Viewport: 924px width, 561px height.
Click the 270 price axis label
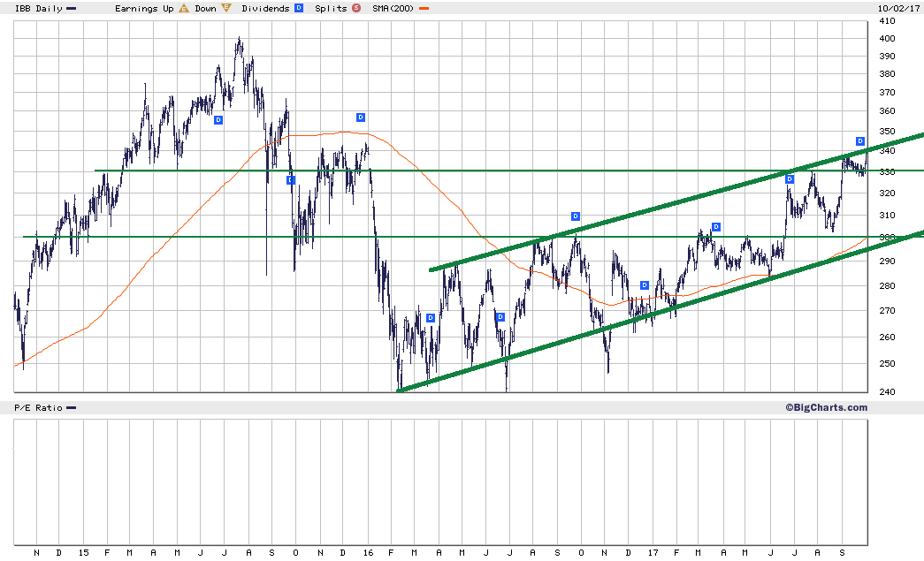[887, 310]
